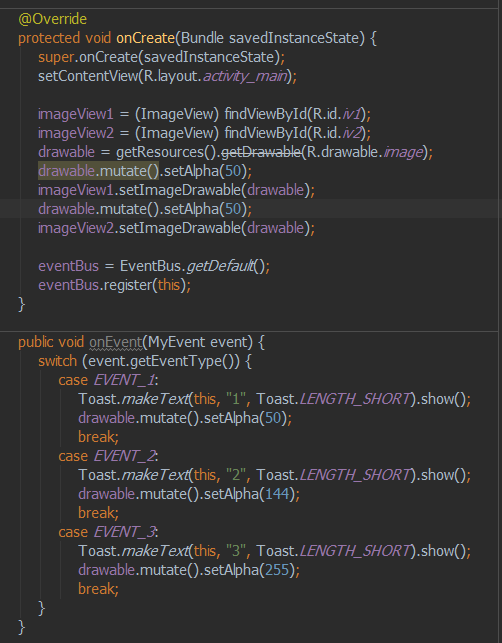Click eventBus.register(this) line
The height and width of the screenshot is (643, 502).
point(114,285)
